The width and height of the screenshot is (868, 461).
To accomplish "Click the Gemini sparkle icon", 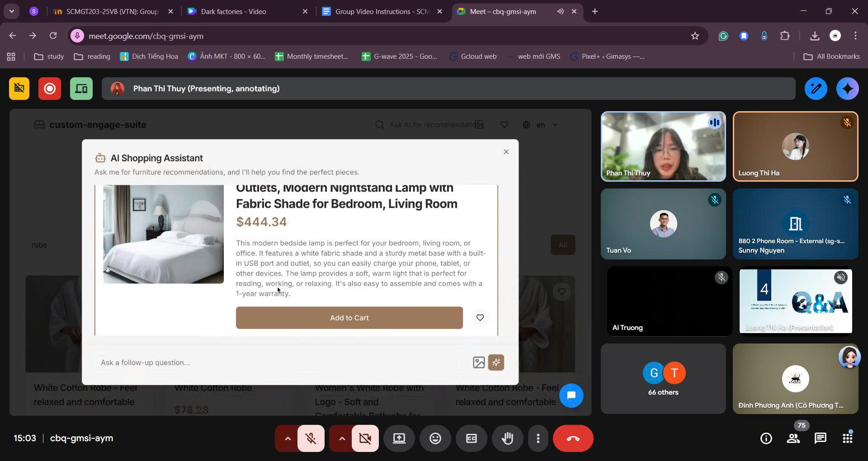I will pyautogui.click(x=847, y=89).
